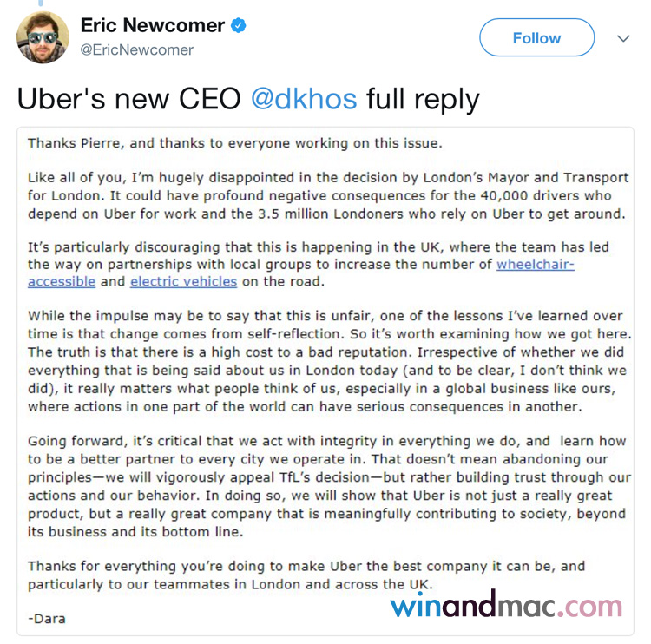Click the winandmac.com watermark
The width and height of the screenshot is (651, 644).
pyautogui.click(x=505, y=604)
